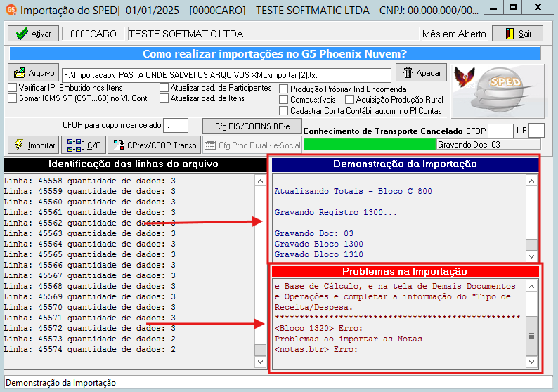The width and height of the screenshot is (558, 392).
Task: Click the SPED globe logo image
Action: pyautogui.click(x=497, y=91)
